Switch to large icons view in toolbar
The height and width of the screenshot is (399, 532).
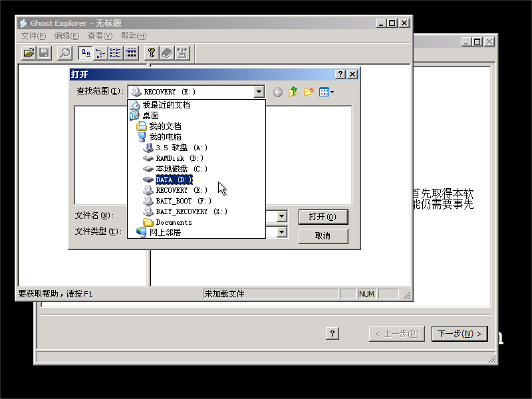pyautogui.click(x=85, y=53)
